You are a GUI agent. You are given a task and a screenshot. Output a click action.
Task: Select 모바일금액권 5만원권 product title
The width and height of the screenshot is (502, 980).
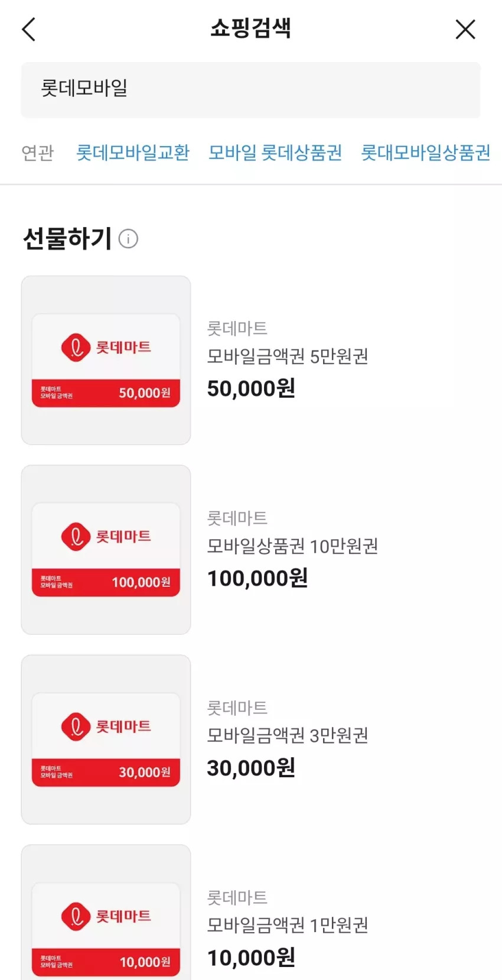(x=288, y=356)
